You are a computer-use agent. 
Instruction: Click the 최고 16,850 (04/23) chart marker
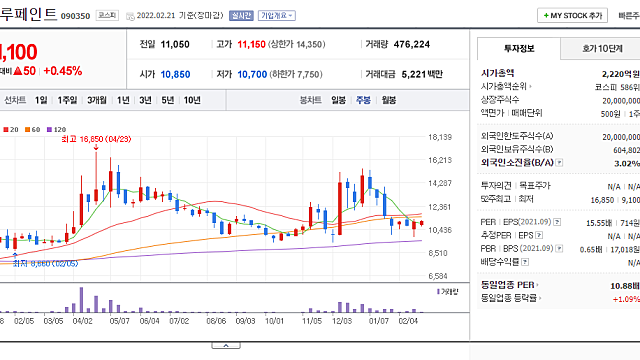tap(96, 139)
